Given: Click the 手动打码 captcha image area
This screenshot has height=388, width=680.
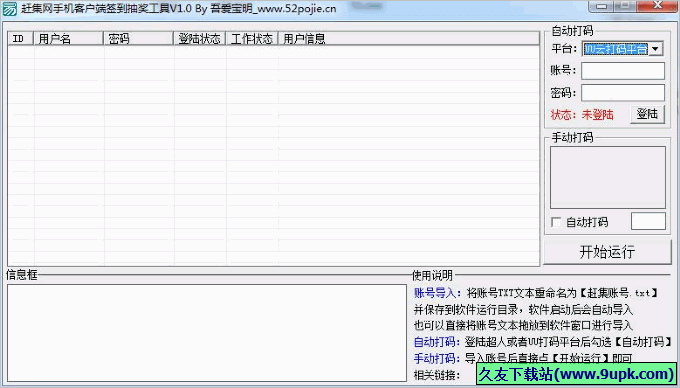Looking at the screenshot, I should click(x=608, y=177).
